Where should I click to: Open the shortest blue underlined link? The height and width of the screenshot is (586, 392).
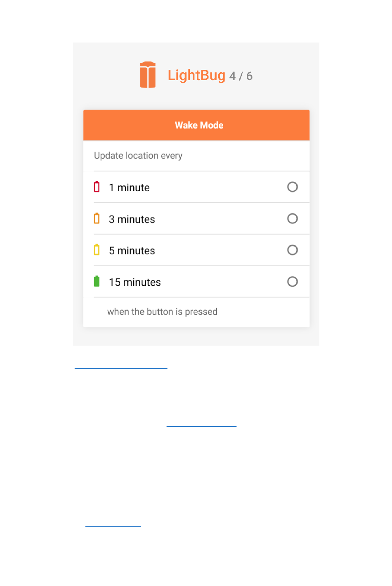(113, 526)
